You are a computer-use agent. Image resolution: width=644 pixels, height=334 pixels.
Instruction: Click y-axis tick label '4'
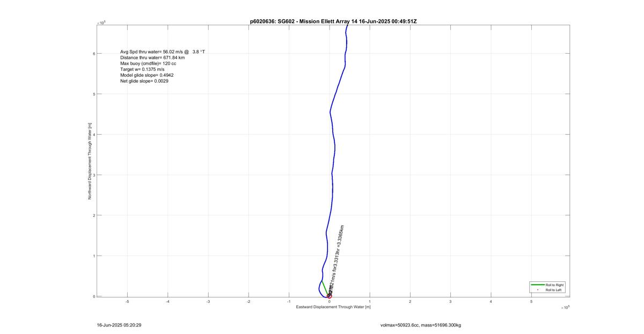coord(94,134)
